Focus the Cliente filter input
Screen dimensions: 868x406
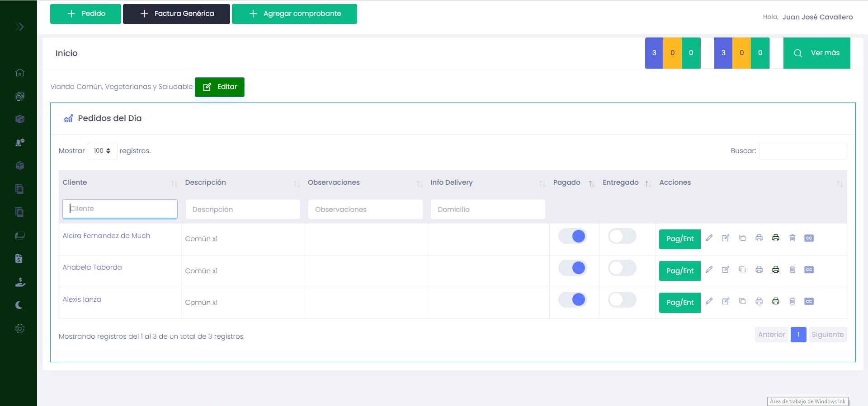pos(120,209)
